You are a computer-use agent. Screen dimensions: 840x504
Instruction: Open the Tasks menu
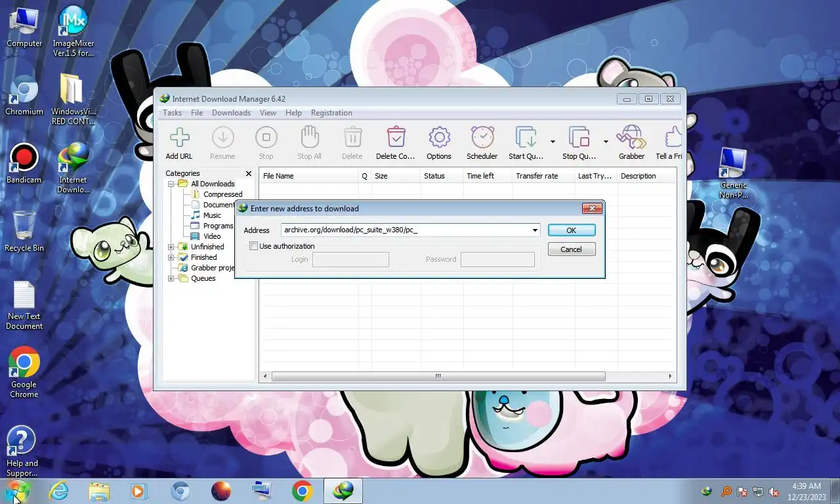coord(172,113)
